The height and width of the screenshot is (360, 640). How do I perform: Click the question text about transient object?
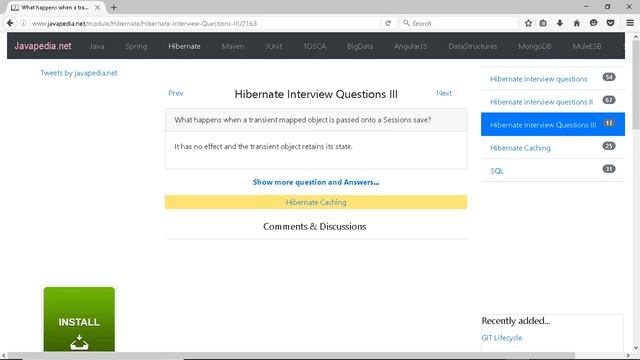click(x=302, y=120)
